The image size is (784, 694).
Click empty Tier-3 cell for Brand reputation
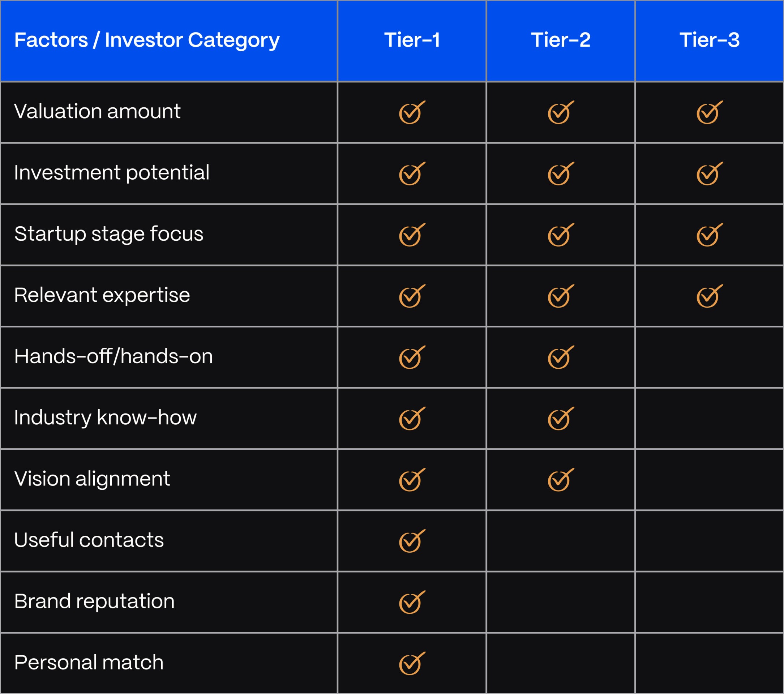(710, 602)
